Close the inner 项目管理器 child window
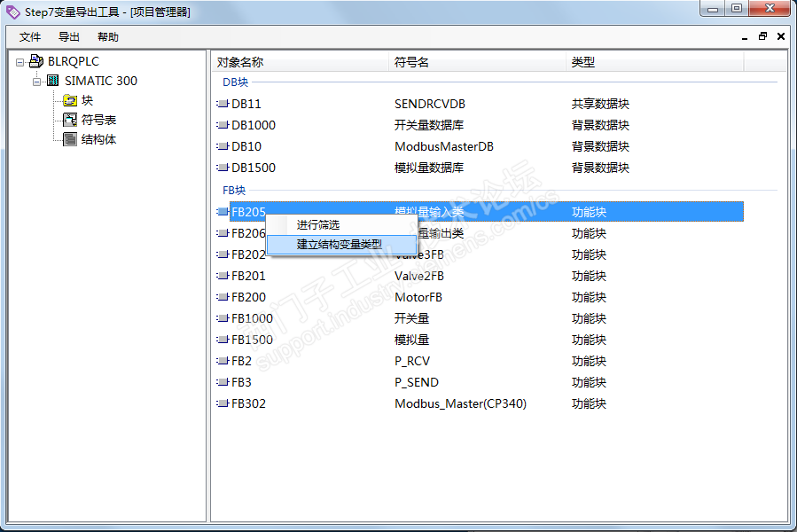Viewport: 797px width, 532px height. click(781, 36)
